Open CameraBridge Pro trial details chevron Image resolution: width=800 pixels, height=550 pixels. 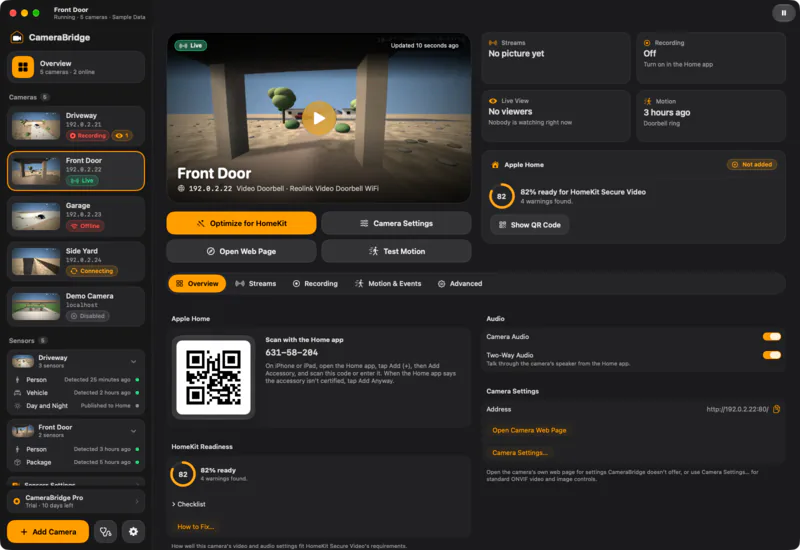point(137,501)
